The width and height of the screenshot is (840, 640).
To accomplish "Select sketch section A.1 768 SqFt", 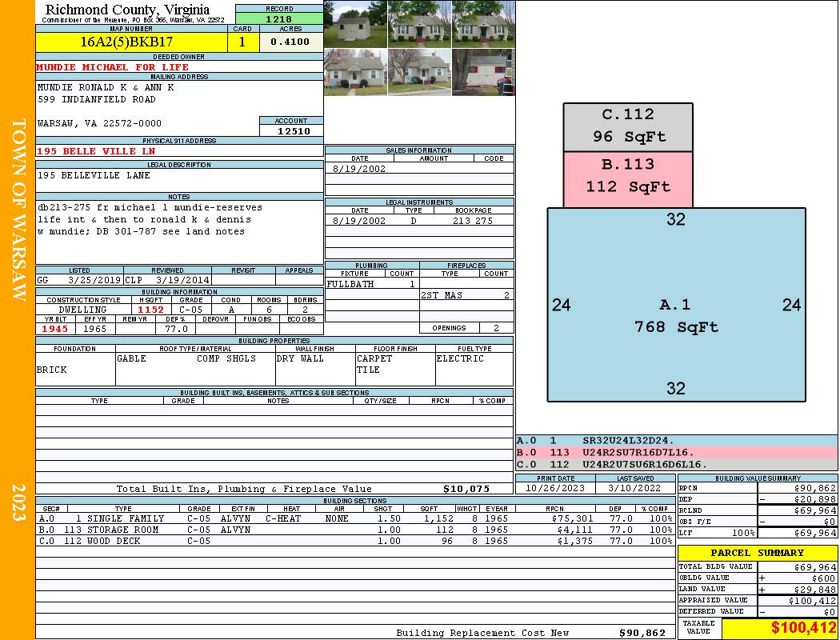I will [676, 305].
